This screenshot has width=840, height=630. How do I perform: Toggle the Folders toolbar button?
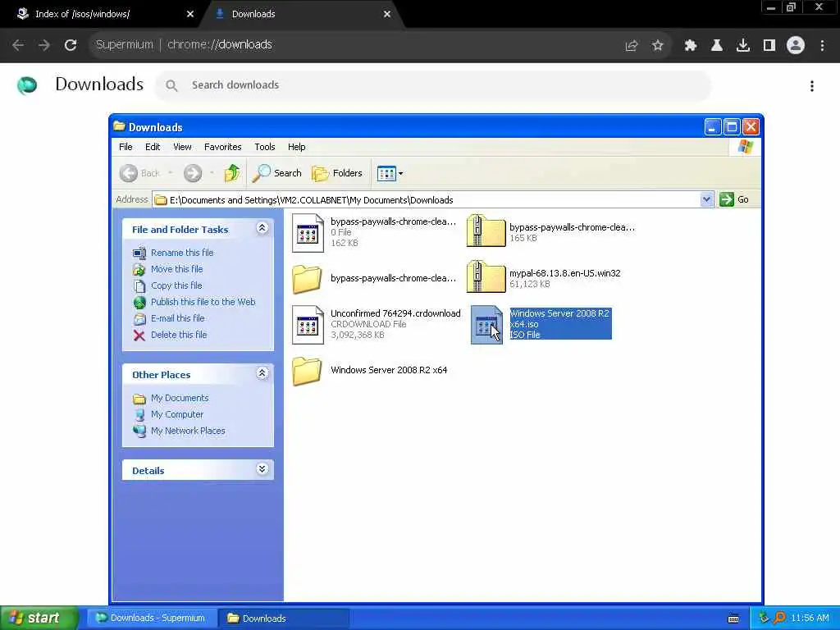point(337,173)
